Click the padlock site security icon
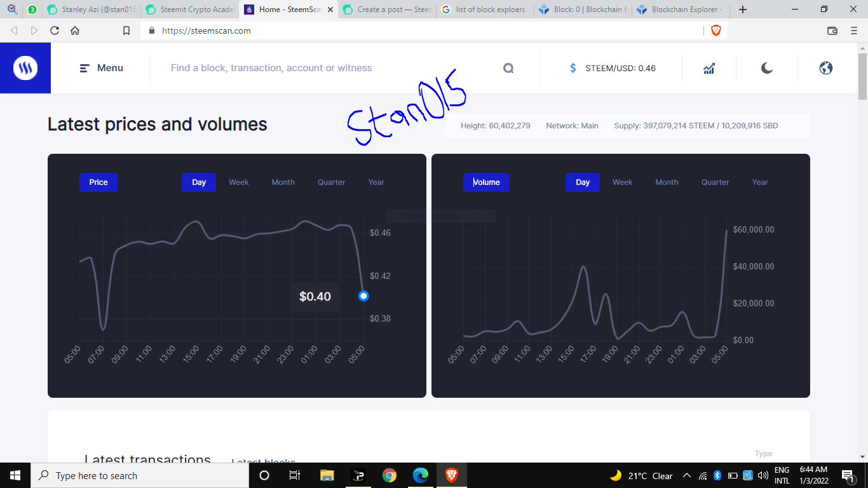 [151, 30]
